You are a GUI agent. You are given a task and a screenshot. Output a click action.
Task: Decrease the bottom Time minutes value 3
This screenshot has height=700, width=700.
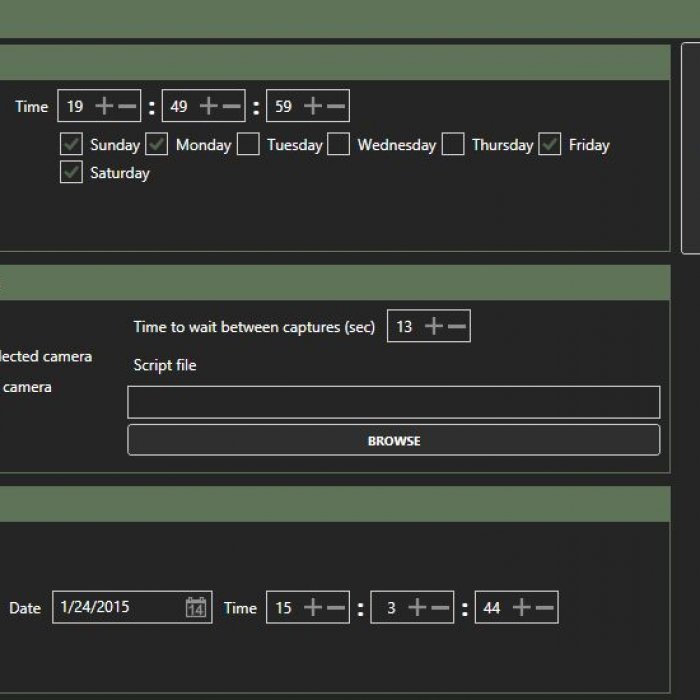(441, 608)
